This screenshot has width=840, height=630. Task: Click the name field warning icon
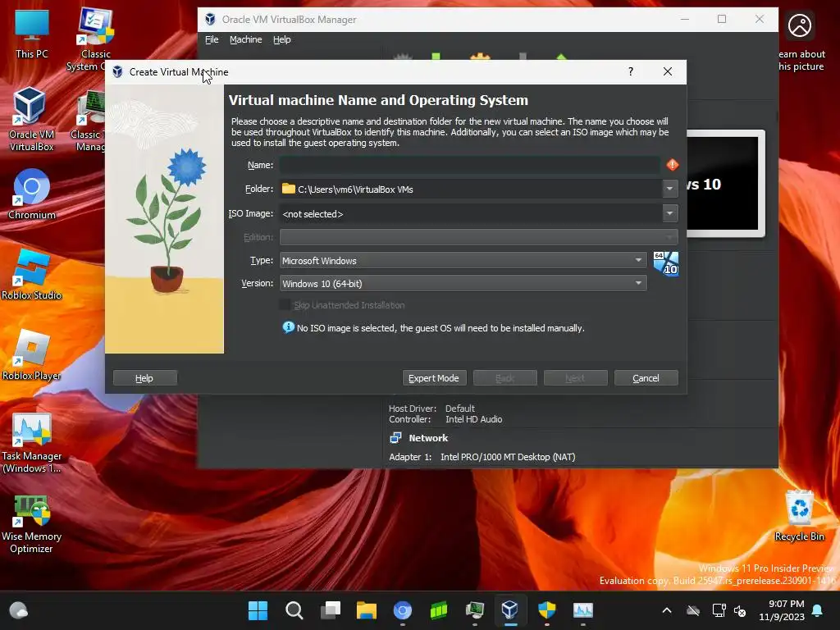coord(673,165)
